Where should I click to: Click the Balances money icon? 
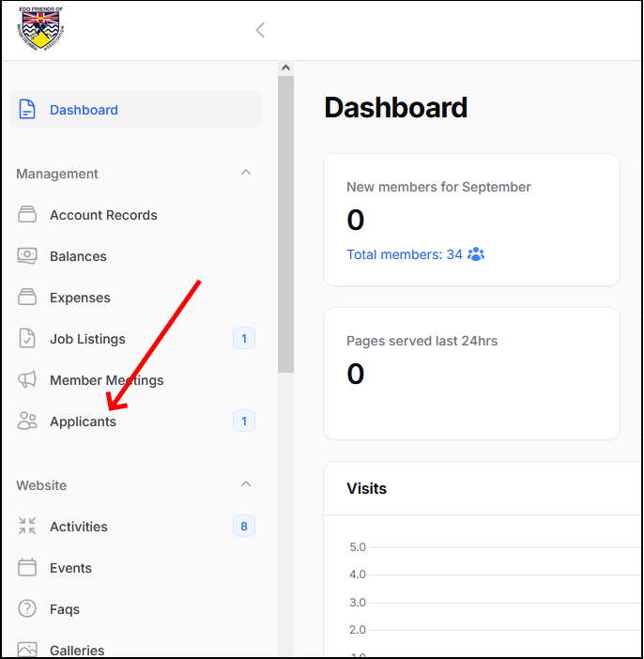(x=27, y=256)
